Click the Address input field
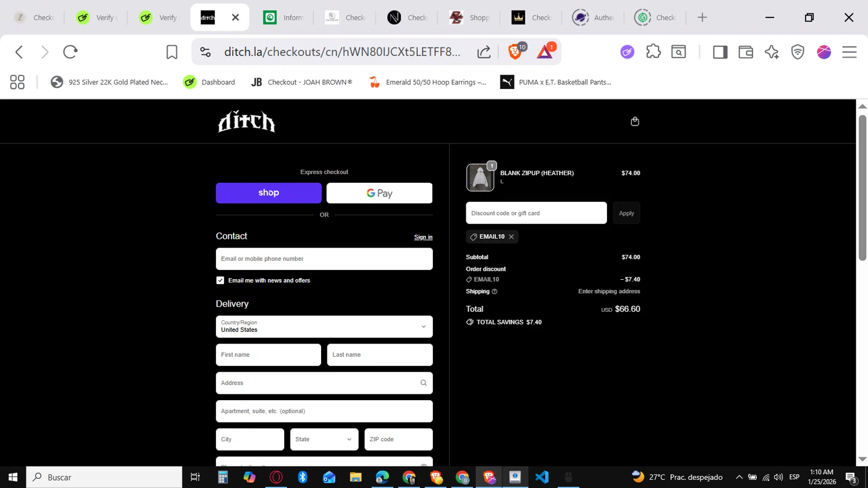Viewport: 868px width, 488px height. tap(324, 383)
